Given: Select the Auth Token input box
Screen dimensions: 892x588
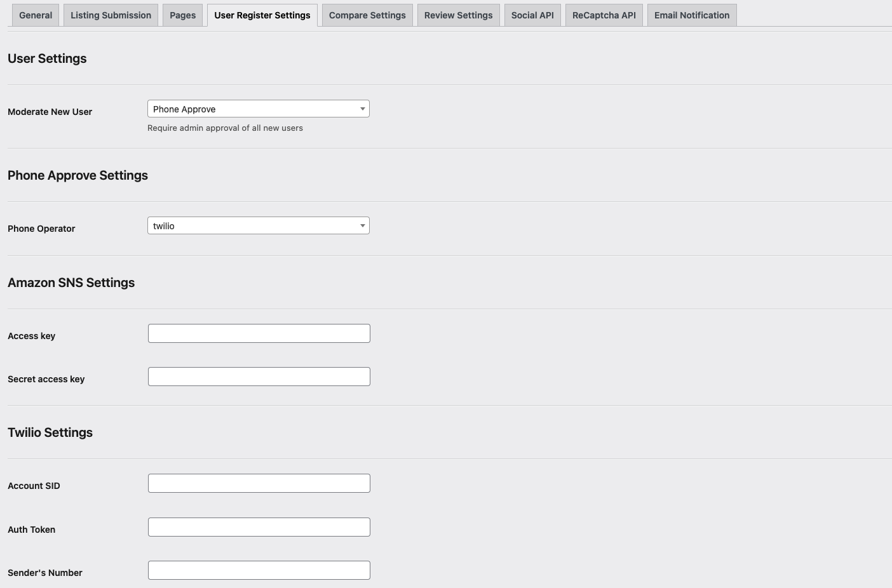Looking at the screenshot, I should click(x=259, y=527).
